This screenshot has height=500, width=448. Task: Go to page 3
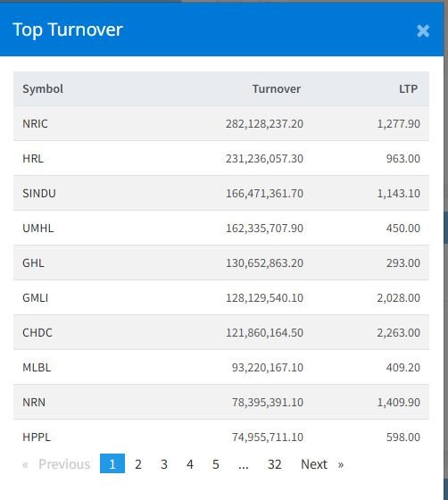pyautogui.click(x=164, y=464)
